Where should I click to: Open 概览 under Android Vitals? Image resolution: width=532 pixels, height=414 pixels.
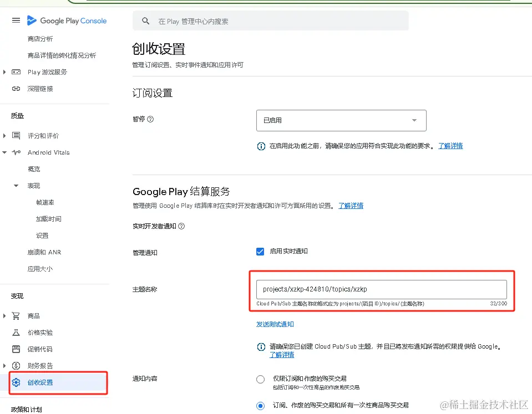coord(34,169)
